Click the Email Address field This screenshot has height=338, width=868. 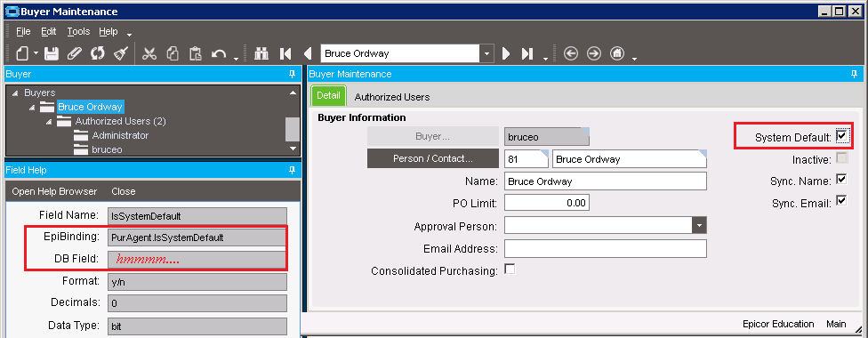pyautogui.click(x=606, y=249)
